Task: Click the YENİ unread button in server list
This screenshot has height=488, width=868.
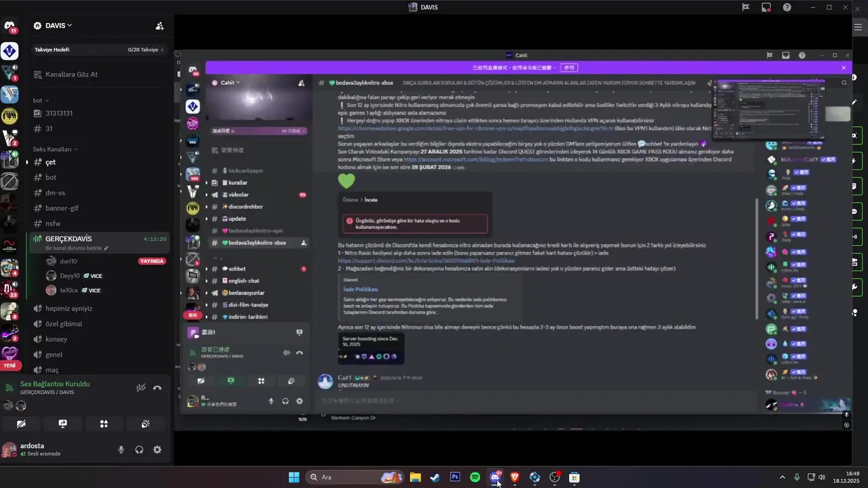Action: (9, 365)
